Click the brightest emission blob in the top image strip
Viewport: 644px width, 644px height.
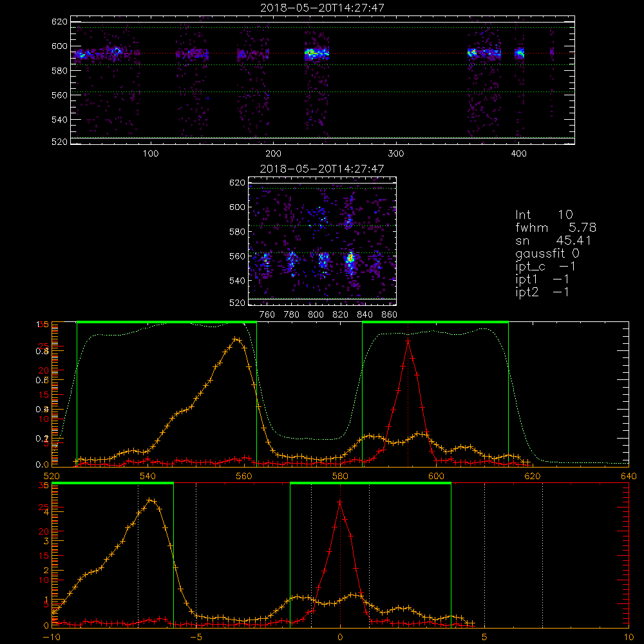tap(311, 53)
